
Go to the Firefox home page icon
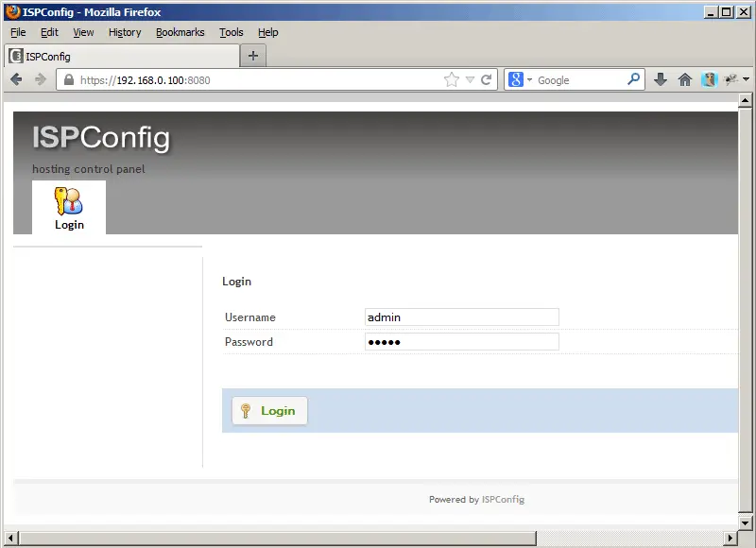pyautogui.click(x=685, y=80)
